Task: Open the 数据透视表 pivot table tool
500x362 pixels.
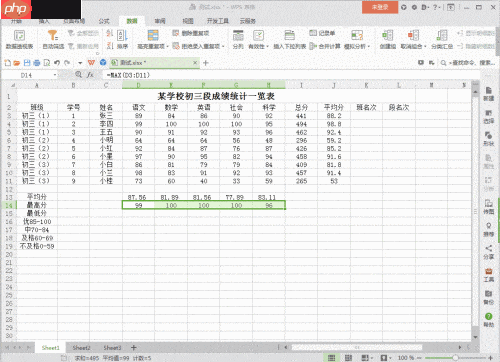Action: 19,39
